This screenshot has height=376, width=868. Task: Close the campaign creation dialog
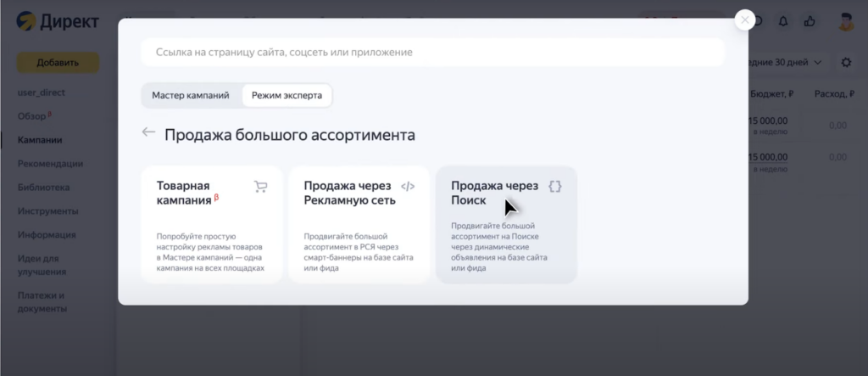[744, 20]
